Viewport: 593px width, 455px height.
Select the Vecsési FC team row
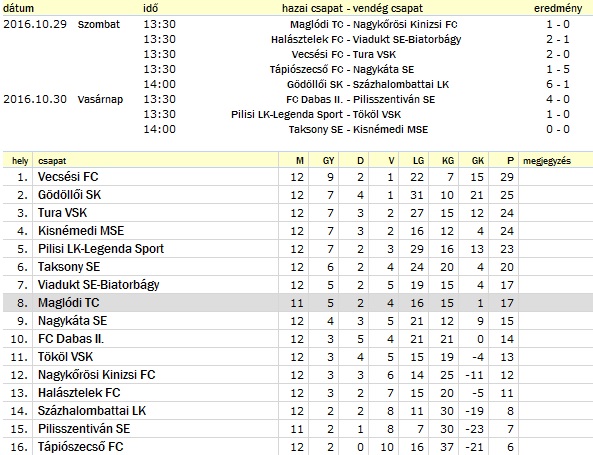click(298, 177)
